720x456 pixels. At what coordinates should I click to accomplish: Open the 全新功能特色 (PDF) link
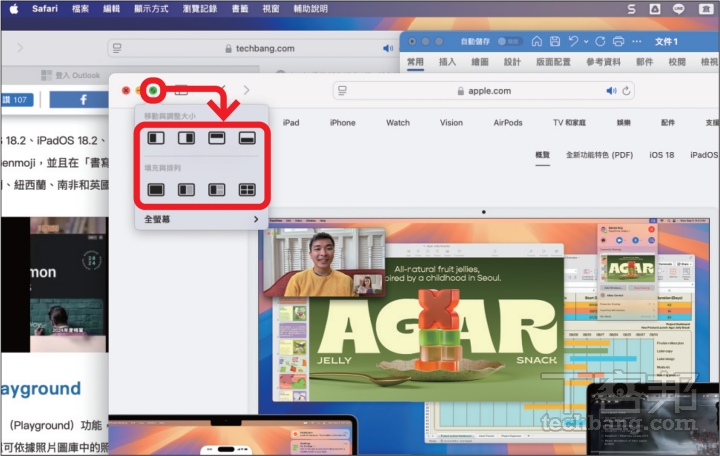click(599, 155)
